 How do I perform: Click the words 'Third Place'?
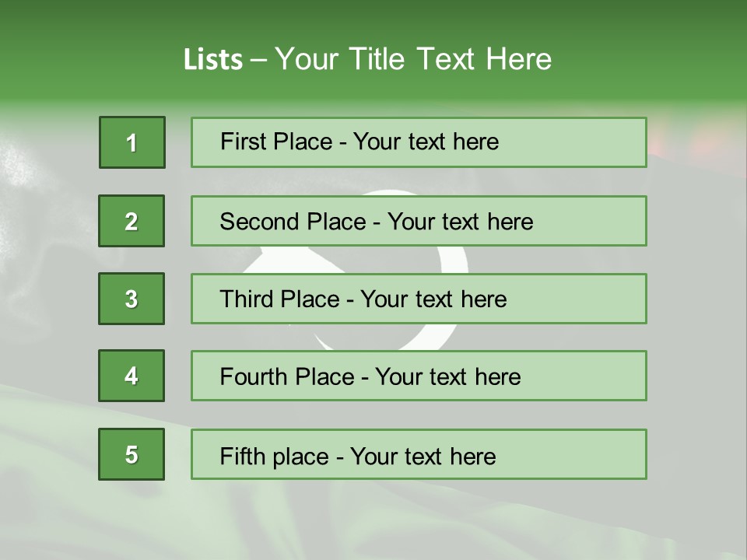[279, 299]
